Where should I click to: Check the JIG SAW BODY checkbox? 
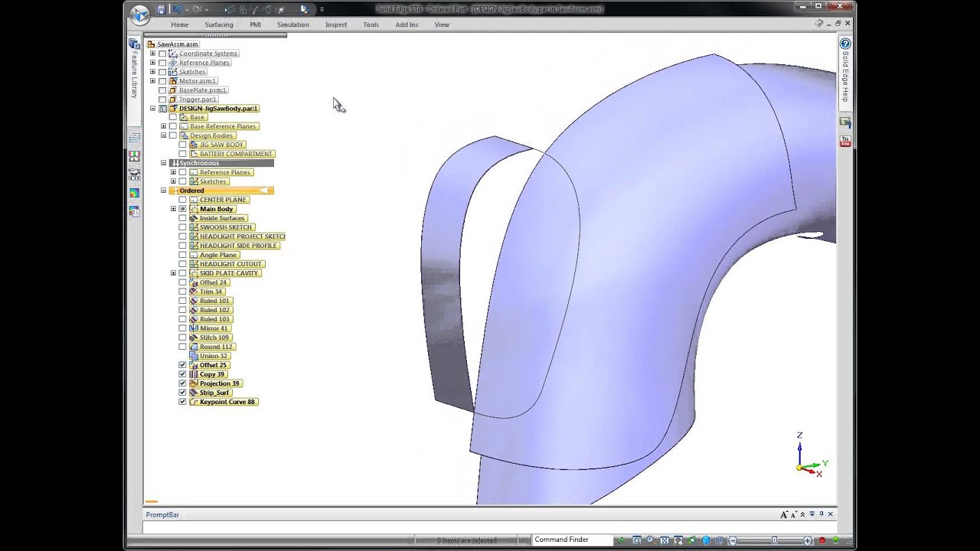(182, 145)
